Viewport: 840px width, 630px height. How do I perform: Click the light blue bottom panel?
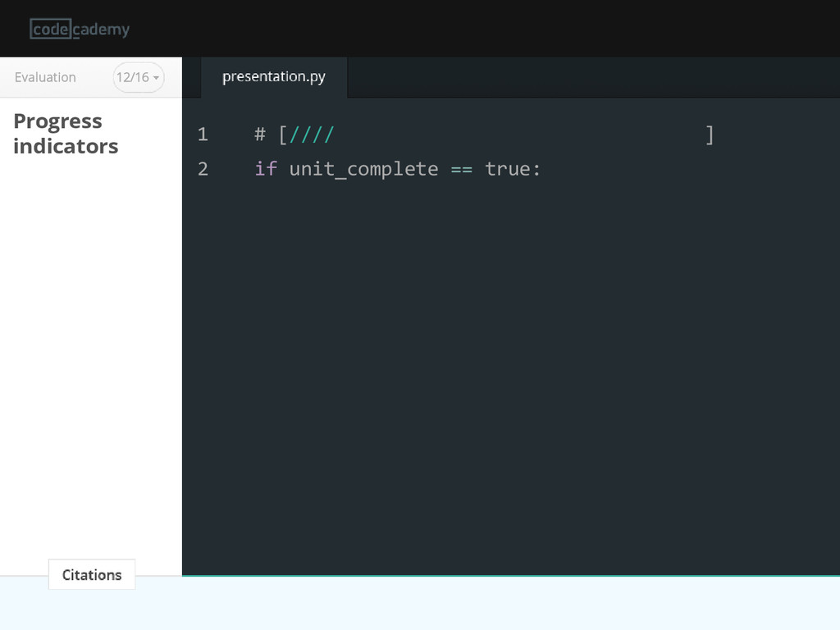[x=420, y=604]
